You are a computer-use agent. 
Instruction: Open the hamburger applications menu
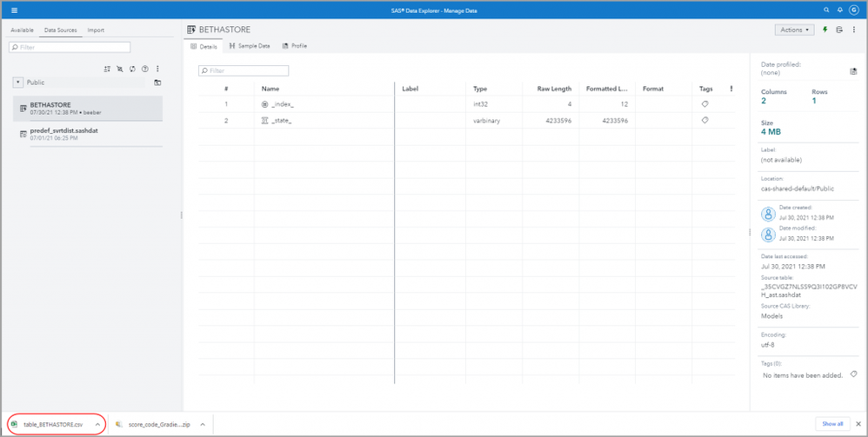[15, 10]
